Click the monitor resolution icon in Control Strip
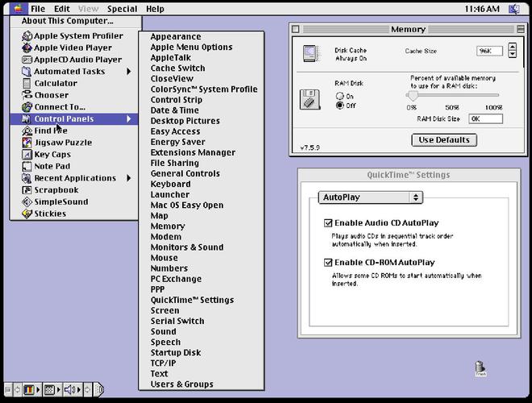 tap(49, 390)
